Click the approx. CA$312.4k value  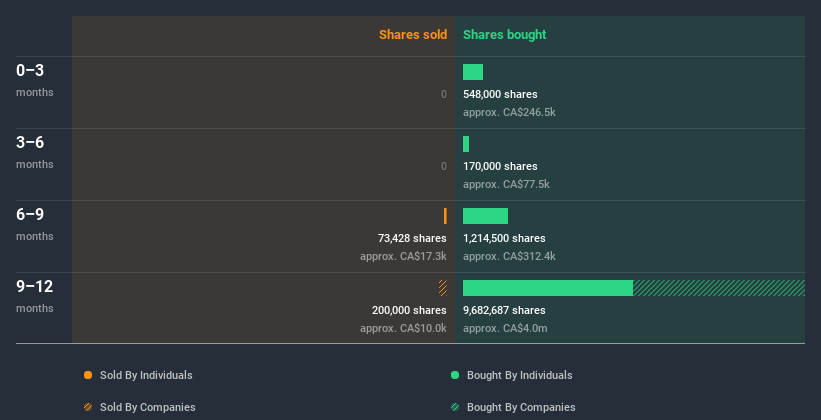point(509,256)
